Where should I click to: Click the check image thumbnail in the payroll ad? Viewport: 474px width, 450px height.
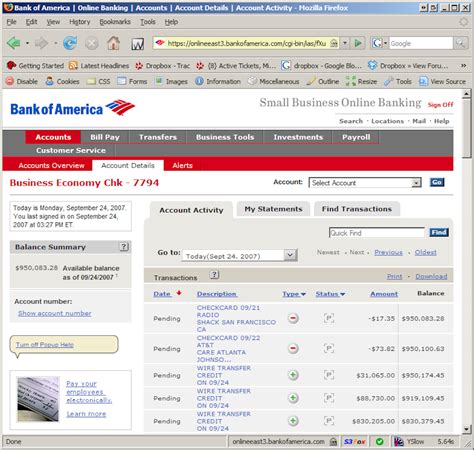pos(38,399)
